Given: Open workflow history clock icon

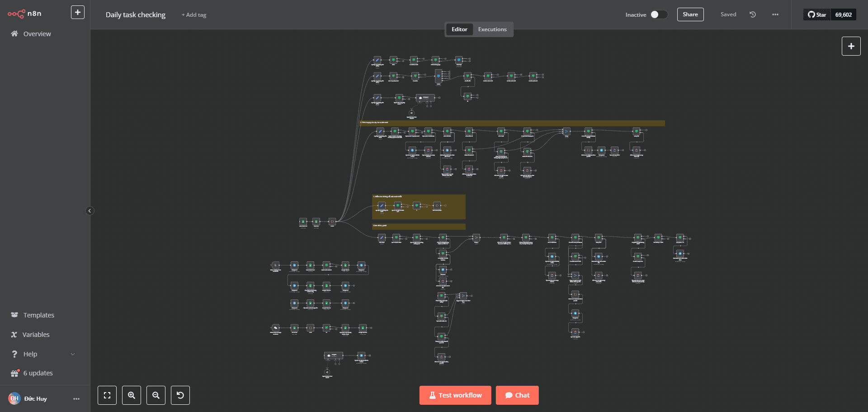Looking at the screenshot, I should click(753, 14).
